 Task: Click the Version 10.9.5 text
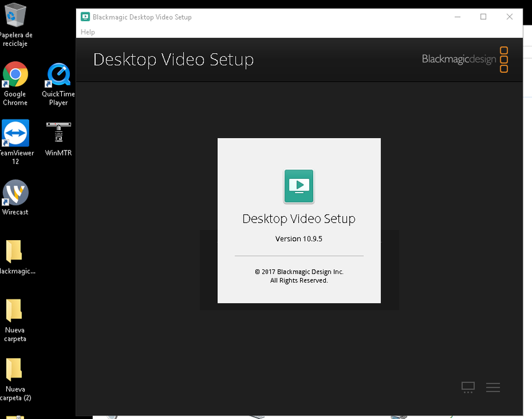pos(299,239)
